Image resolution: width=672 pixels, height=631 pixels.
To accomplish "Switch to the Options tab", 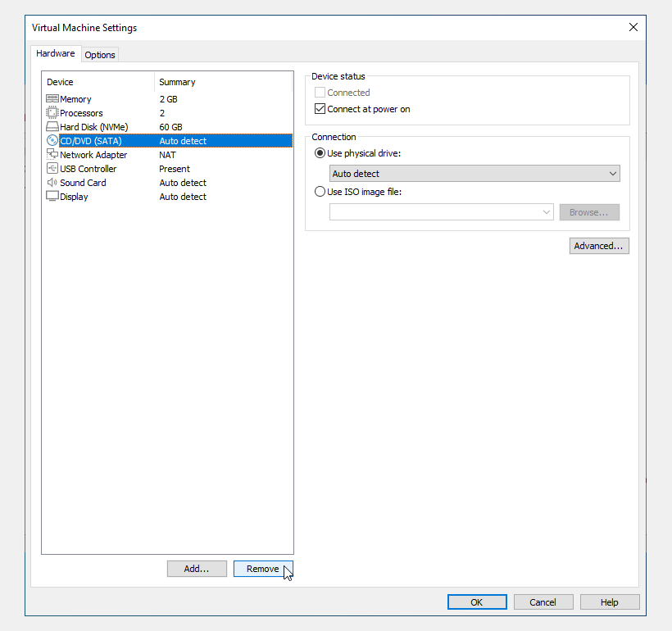I will pos(100,55).
